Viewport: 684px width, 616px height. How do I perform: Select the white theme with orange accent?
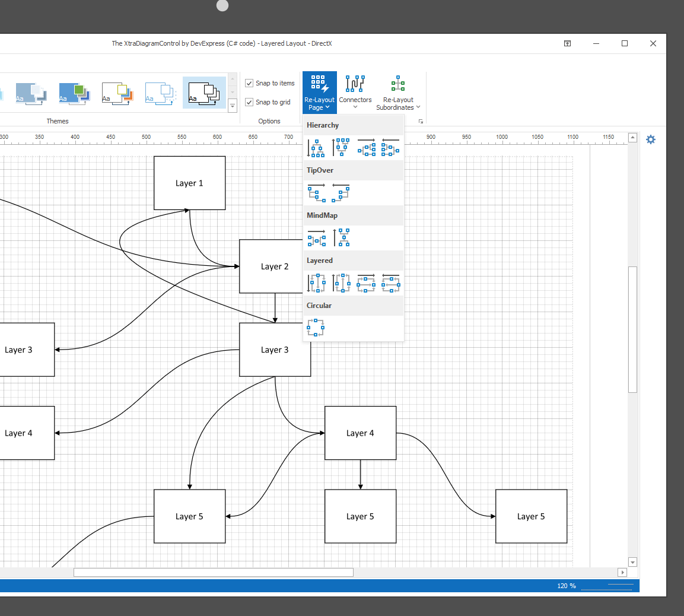[117, 93]
